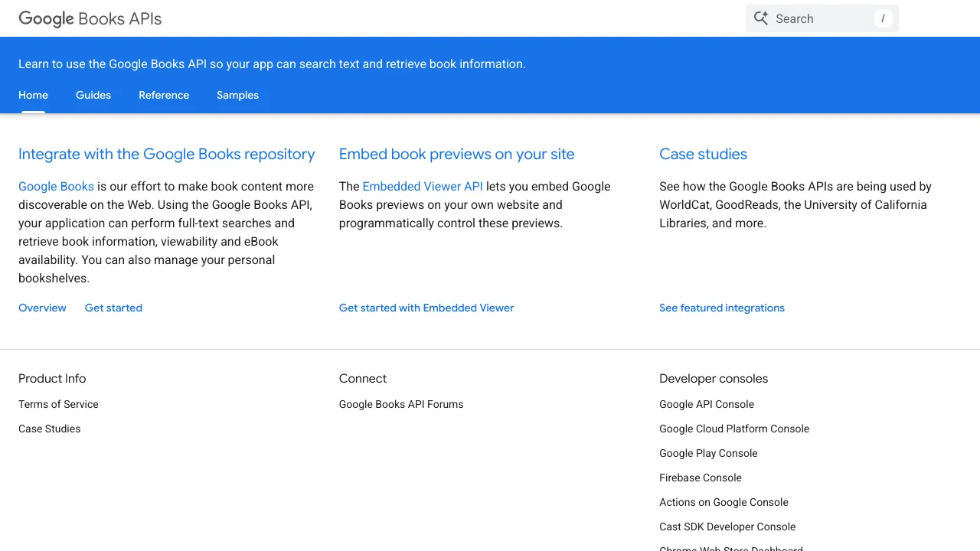
Task: Click the blue banner tagline text
Action: [x=272, y=64]
